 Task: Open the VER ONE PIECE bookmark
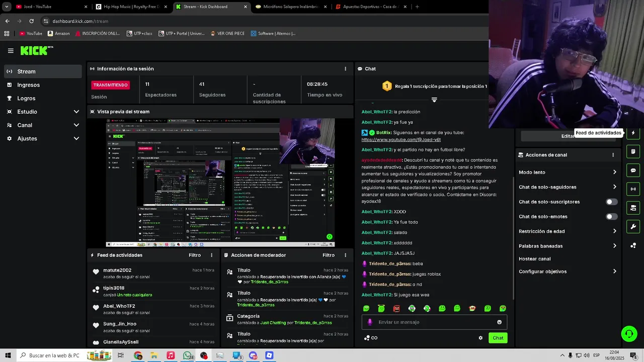[x=227, y=33]
